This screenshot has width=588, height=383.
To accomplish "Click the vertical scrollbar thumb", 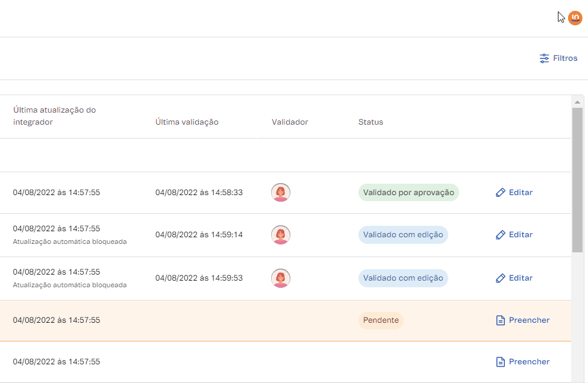I will (577, 179).
